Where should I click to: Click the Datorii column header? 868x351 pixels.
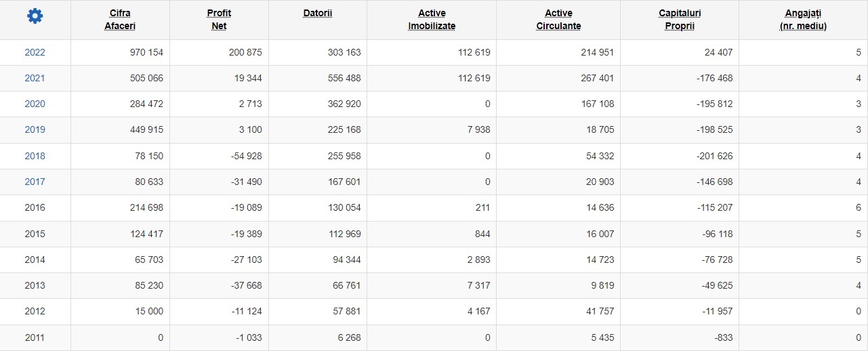click(318, 14)
